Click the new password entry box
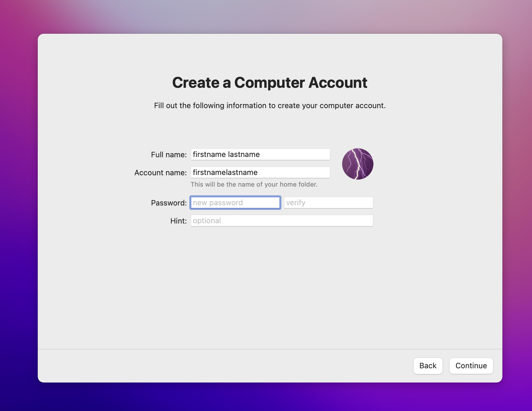The image size is (532, 411). [x=235, y=202]
